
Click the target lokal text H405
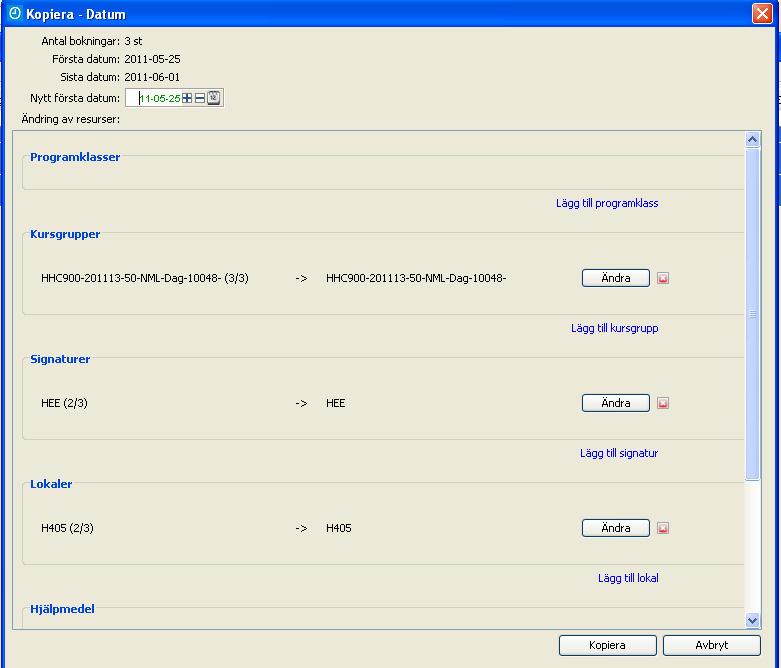(339, 528)
